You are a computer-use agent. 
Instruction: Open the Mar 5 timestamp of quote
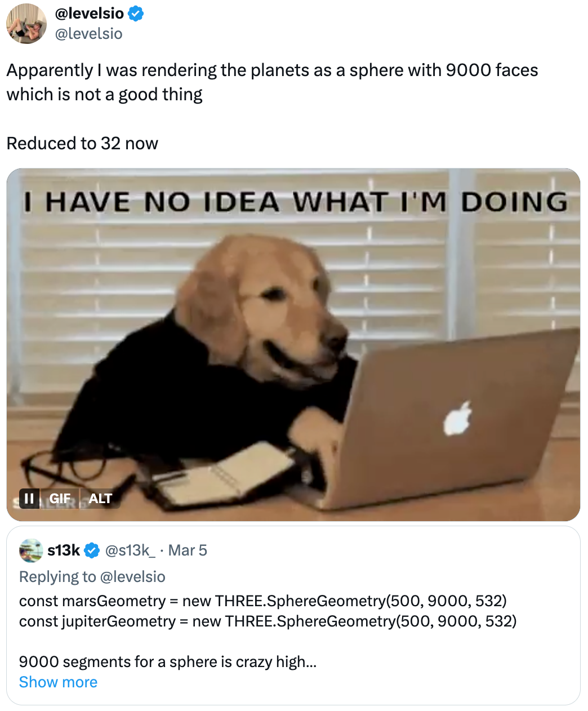tap(188, 550)
